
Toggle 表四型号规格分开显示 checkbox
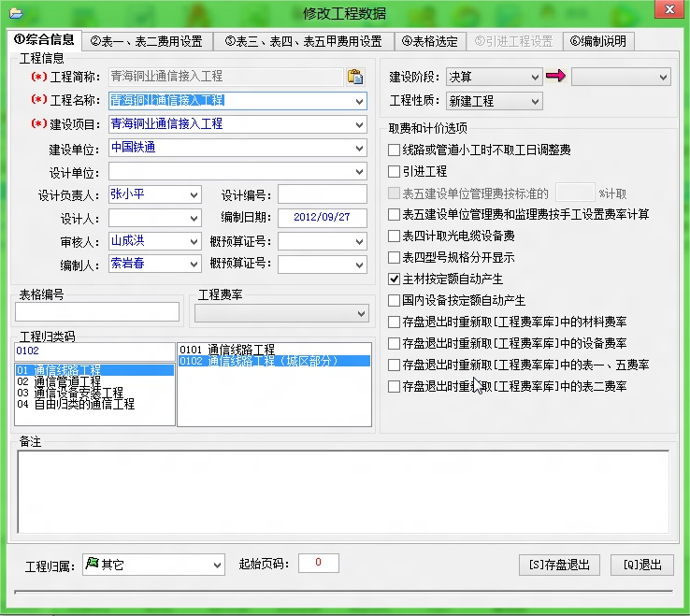pos(394,257)
